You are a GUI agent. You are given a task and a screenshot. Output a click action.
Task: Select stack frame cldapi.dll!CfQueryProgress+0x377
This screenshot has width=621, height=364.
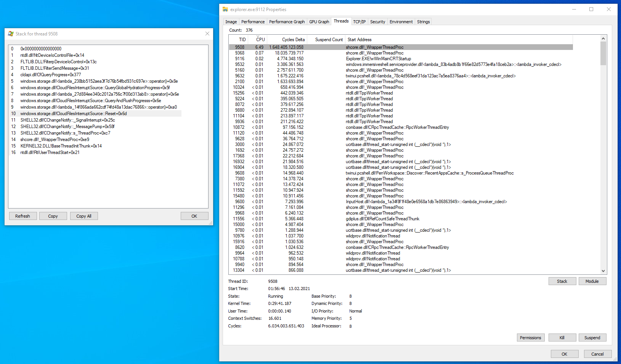(x=95, y=75)
